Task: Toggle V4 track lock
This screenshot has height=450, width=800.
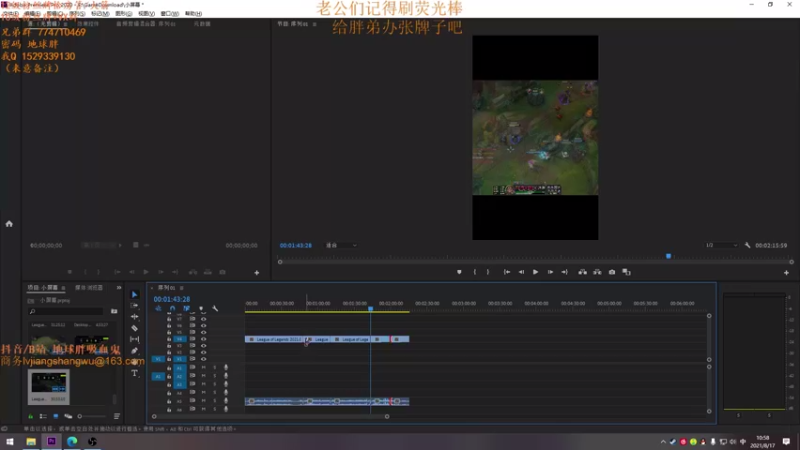Action: coord(169,339)
